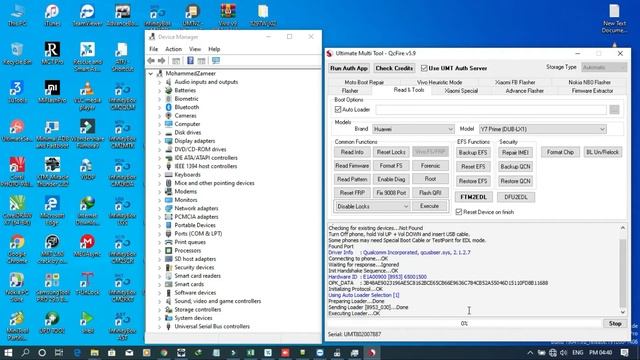Click the Format Chip button
The height and width of the screenshot is (360, 640).
pos(560,152)
